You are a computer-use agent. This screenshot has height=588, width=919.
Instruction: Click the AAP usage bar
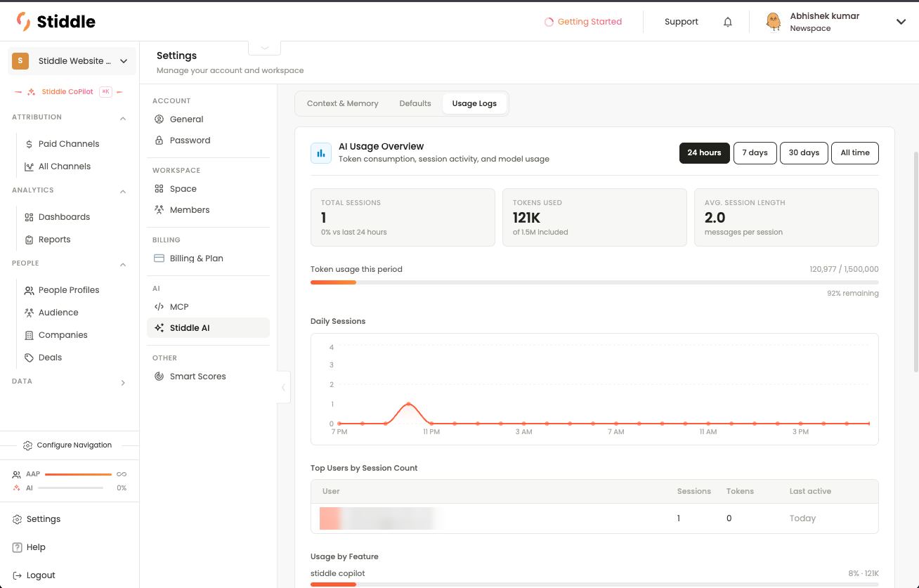tap(78, 475)
